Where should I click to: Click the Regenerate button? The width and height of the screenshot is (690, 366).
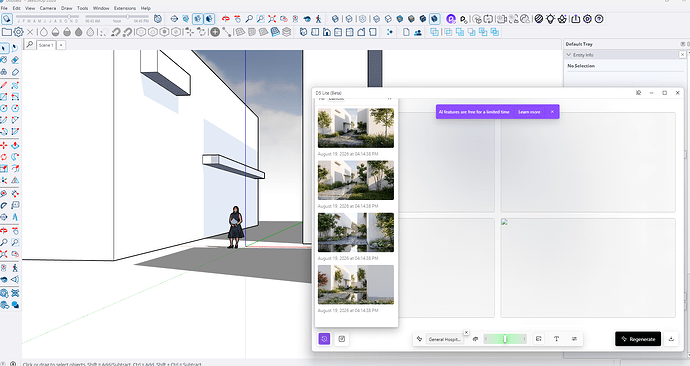[x=638, y=339]
